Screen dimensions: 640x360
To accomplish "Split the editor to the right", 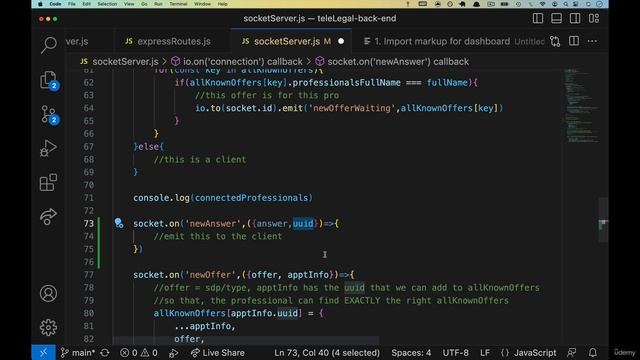I will 574,41.
